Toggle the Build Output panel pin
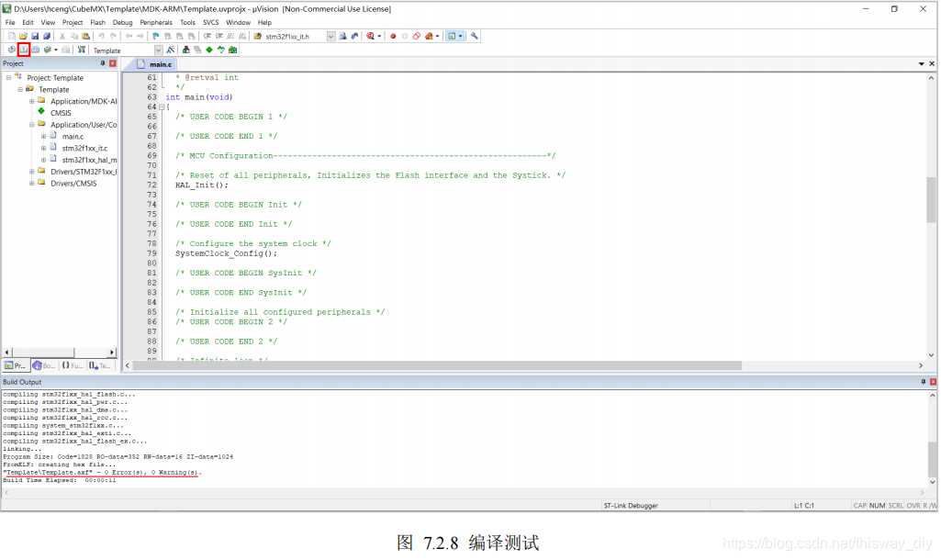This screenshot has height=560, width=941. (x=923, y=382)
